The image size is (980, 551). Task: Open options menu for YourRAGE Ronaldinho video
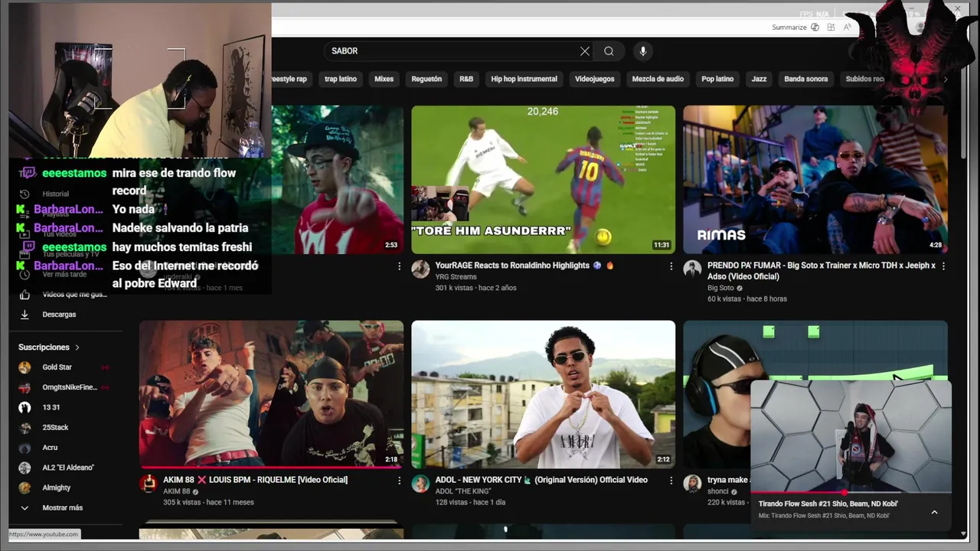671,266
